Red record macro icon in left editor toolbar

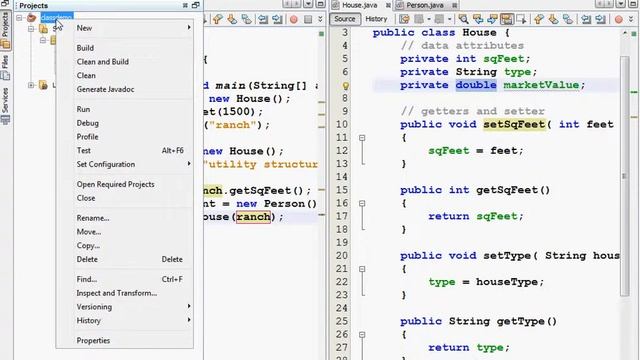(x=294, y=19)
